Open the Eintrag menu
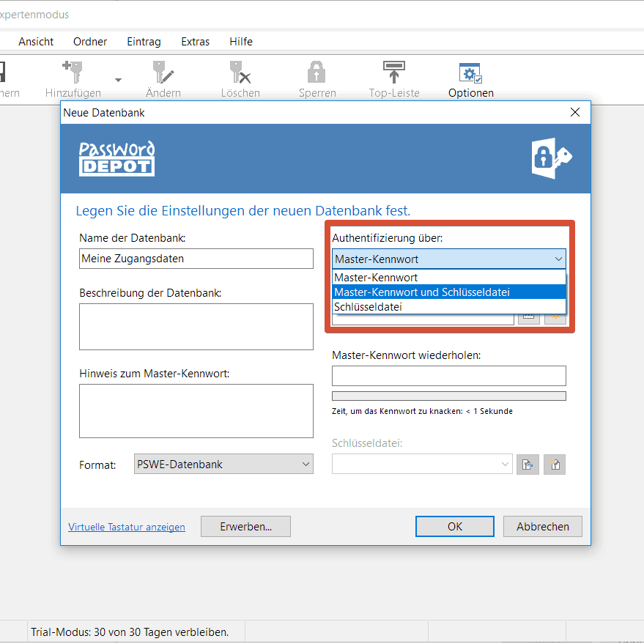Screen dimensions: 644x644 click(x=144, y=42)
